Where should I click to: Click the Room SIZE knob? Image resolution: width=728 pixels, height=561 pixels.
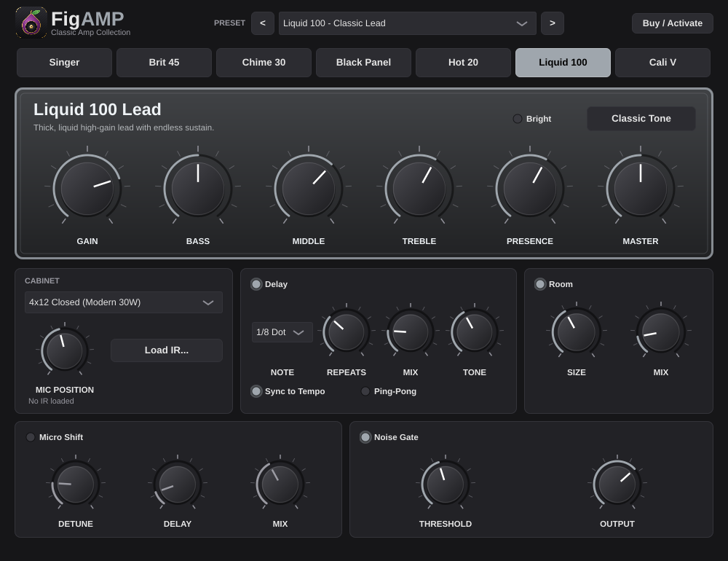(x=576, y=331)
